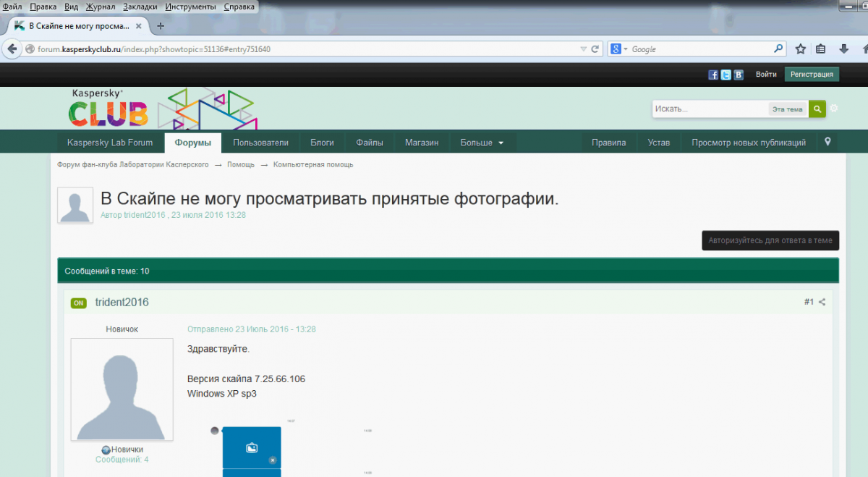Viewport: 868px width, 477px height.
Task: Open the Google search engine selector dropdown
Action: tap(619, 49)
